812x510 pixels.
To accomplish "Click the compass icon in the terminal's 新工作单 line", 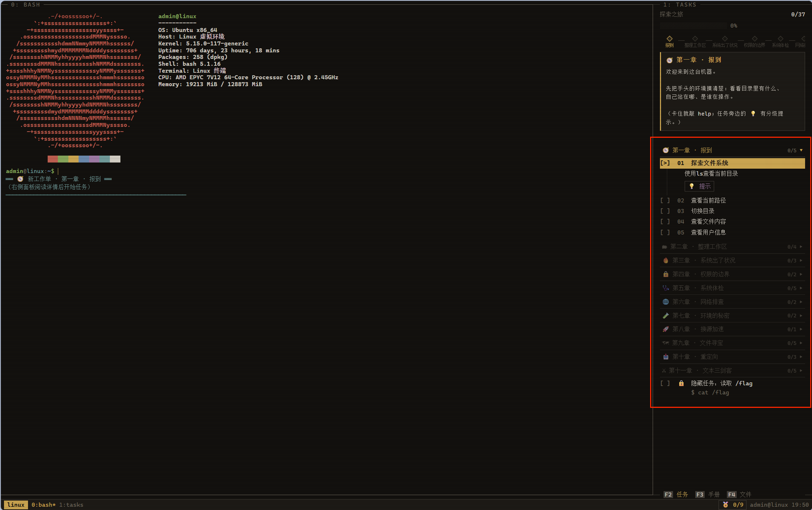I will point(20,179).
